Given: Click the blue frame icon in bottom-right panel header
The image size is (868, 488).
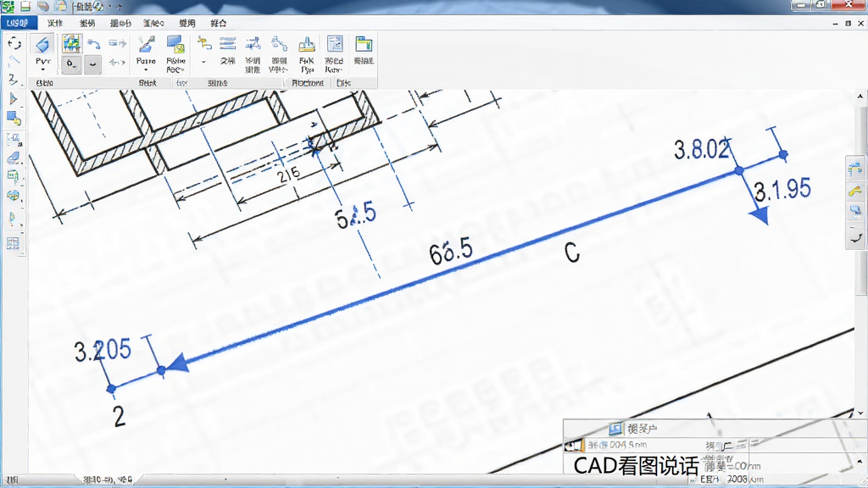Looking at the screenshot, I should [615, 428].
